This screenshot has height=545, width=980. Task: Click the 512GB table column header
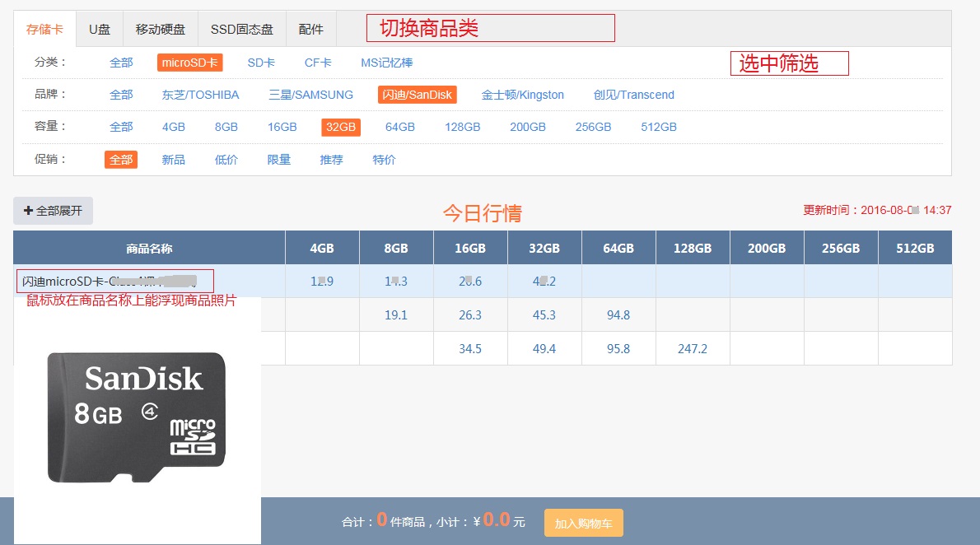pos(915,248)
